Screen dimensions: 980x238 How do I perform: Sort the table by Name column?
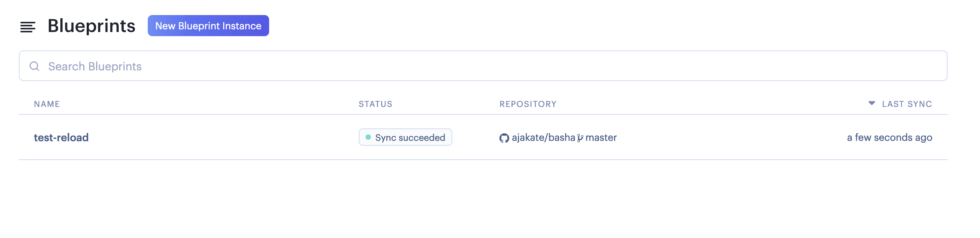click(x=47, y=104)
